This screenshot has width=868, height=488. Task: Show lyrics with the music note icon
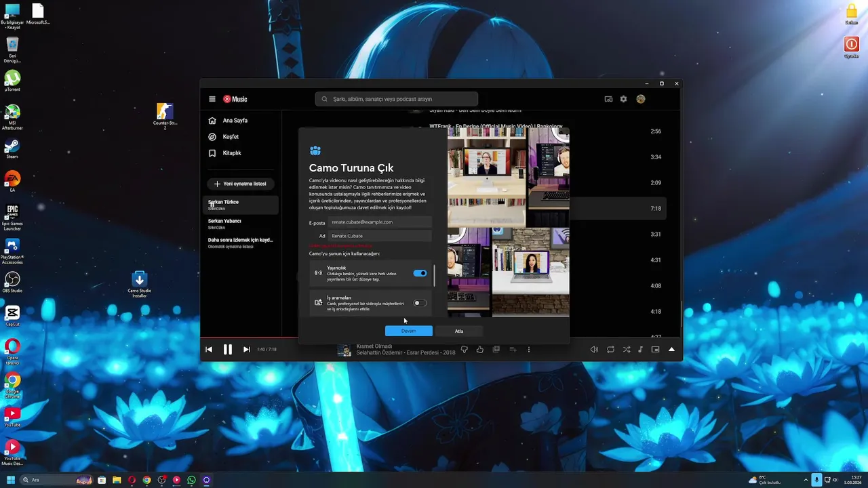pos(641,349)
